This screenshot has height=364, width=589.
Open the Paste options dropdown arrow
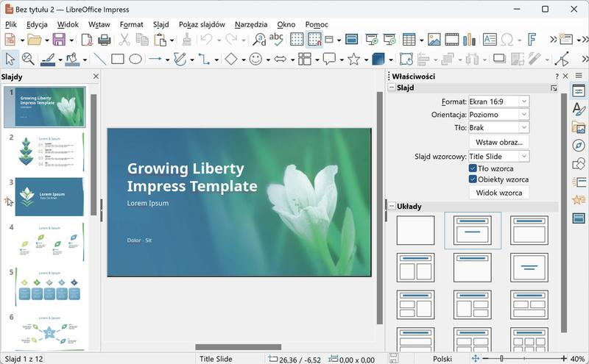pos(172,40)
